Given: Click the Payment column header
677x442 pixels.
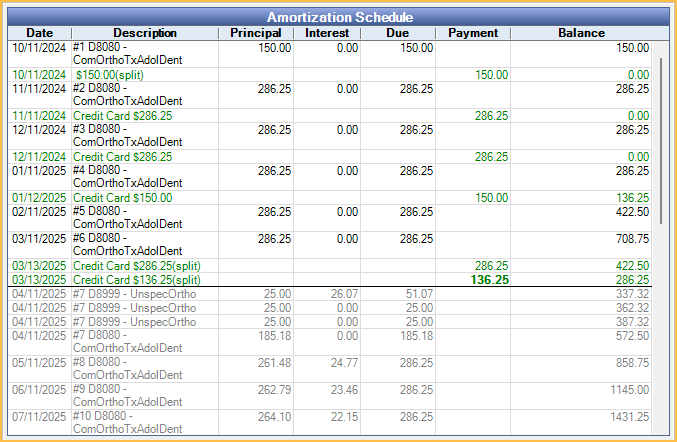Looking at the screenshot, I should click(473, 33).
